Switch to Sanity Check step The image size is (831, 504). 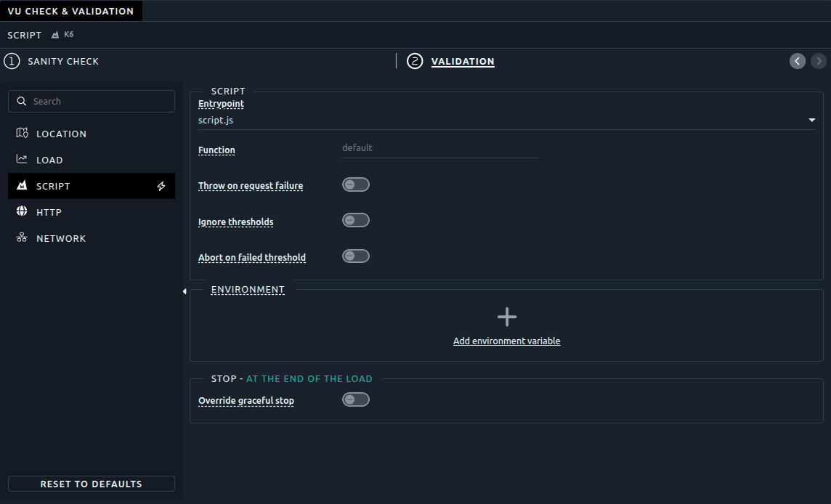click(x=63, y=62)
